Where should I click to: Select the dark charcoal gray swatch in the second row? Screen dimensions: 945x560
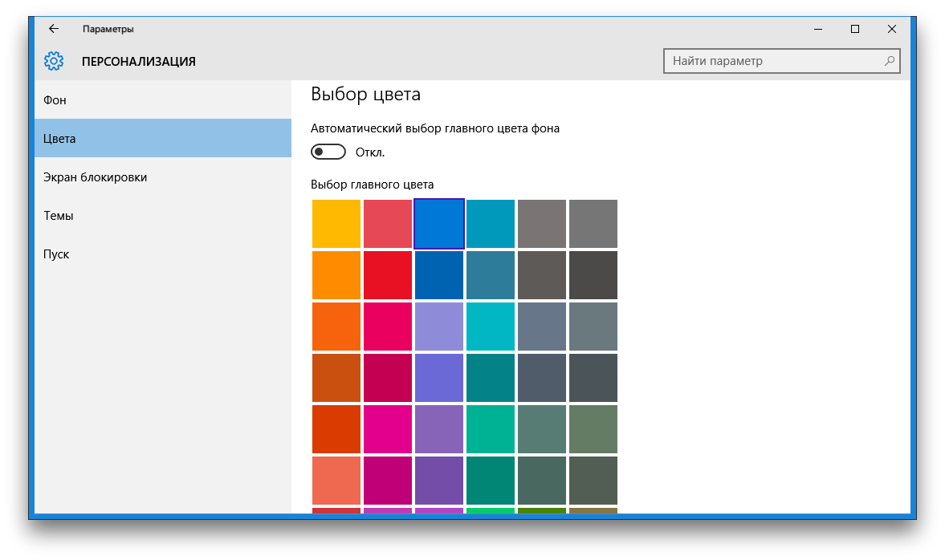point(593,275)
